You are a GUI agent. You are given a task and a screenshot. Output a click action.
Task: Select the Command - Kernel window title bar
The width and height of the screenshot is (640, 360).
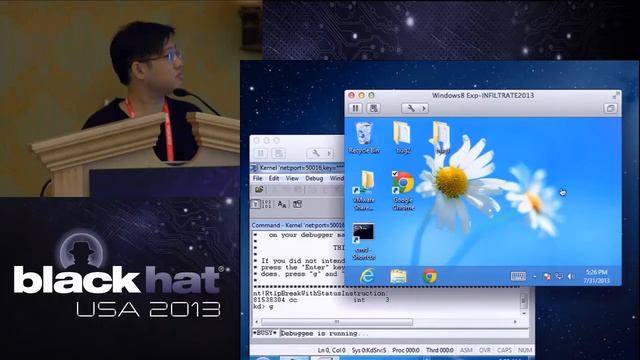pos(298,225)
